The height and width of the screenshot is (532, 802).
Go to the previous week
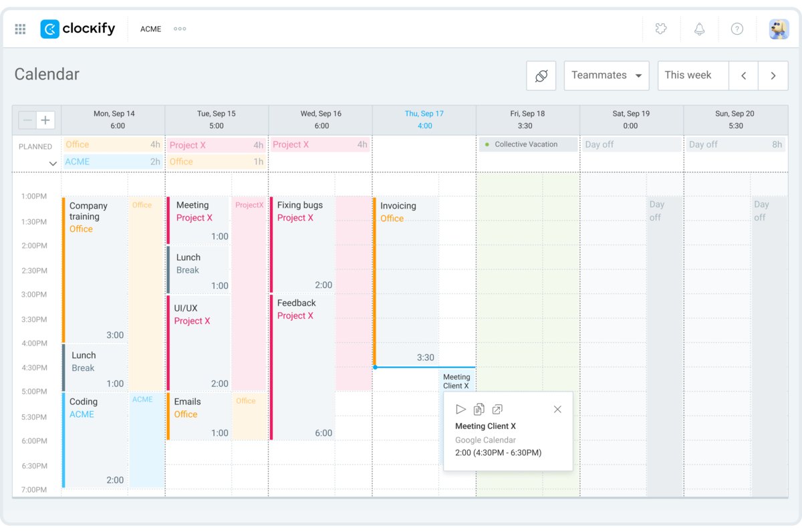pyautogui.click(x=743, y=76)
